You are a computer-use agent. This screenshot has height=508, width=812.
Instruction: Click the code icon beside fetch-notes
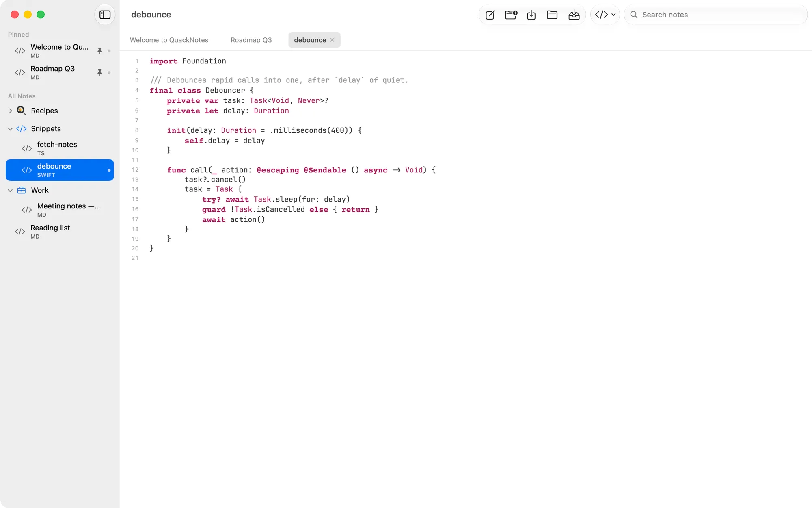coord(27,148)
